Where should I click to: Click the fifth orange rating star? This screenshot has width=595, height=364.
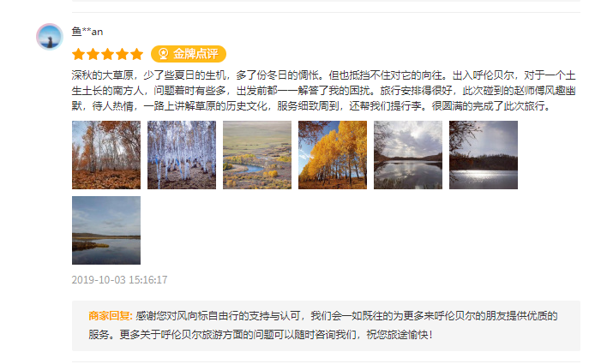[136, 54]
